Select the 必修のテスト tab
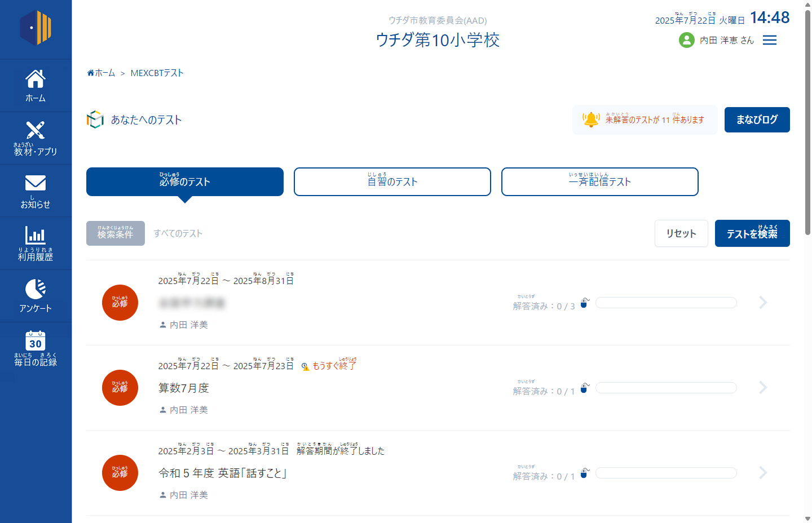The width and height of the screenshot is (812, 523). [x=184, y=181]
